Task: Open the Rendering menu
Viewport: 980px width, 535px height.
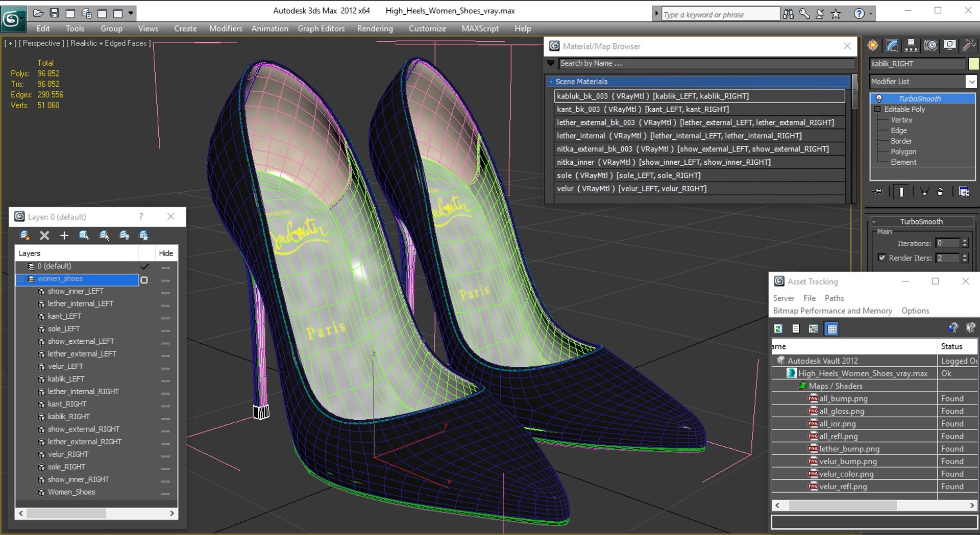Action: (x=375, y=29)
